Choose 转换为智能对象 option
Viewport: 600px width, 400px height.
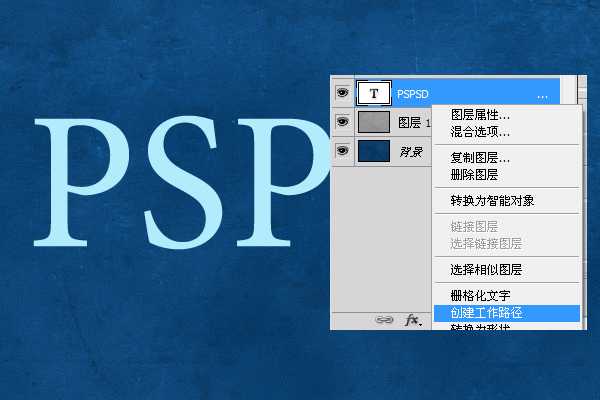coord(492,200)
